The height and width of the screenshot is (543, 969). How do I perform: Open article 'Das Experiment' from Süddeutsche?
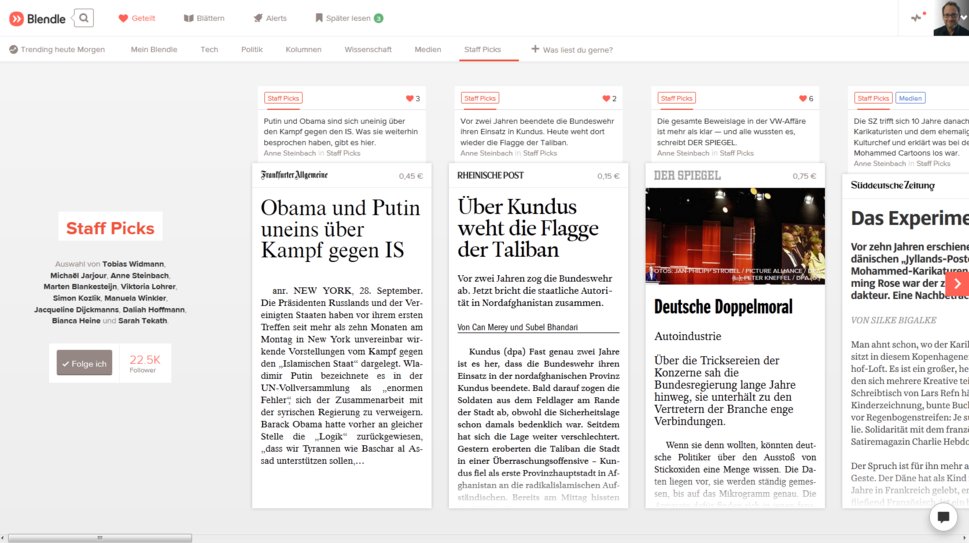(x=910, y=218)
